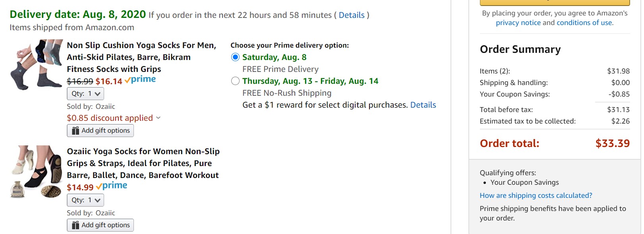Image resolution: width=644 pixels, height=234 pixels.
Task: Click gift icon for women's yoga socks
Action: tap(75, 225)
